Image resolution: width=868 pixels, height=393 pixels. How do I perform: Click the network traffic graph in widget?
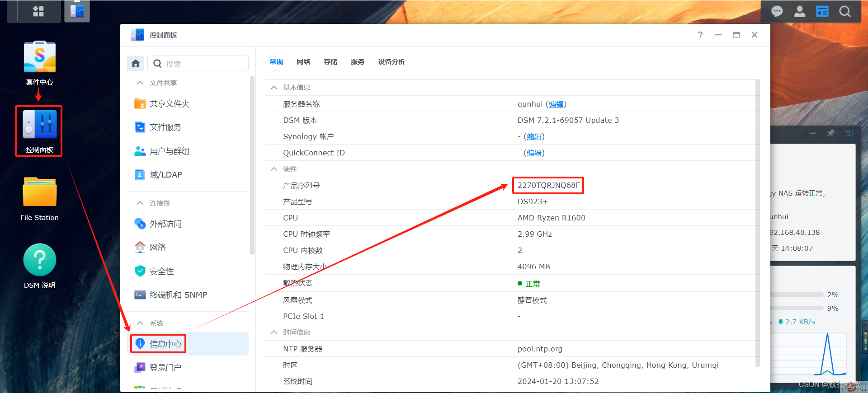tap(809, 354)
